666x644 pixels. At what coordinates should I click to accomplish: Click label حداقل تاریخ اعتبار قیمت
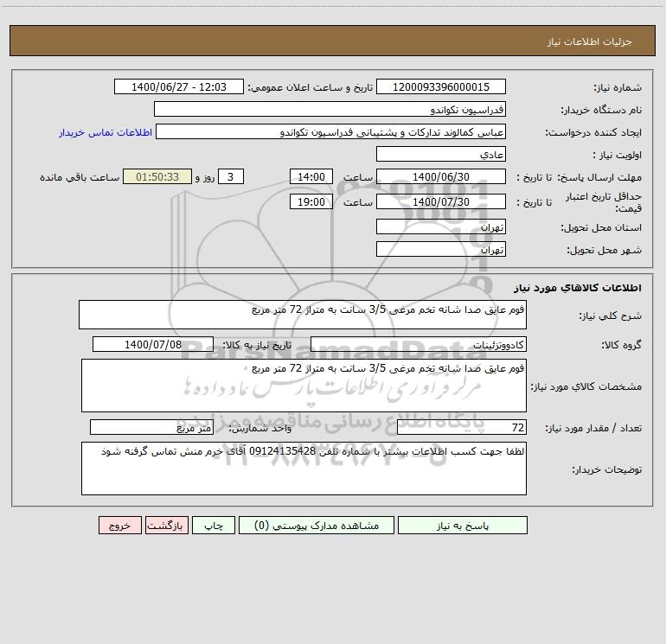pyautogui.click(x=604, y=202)
